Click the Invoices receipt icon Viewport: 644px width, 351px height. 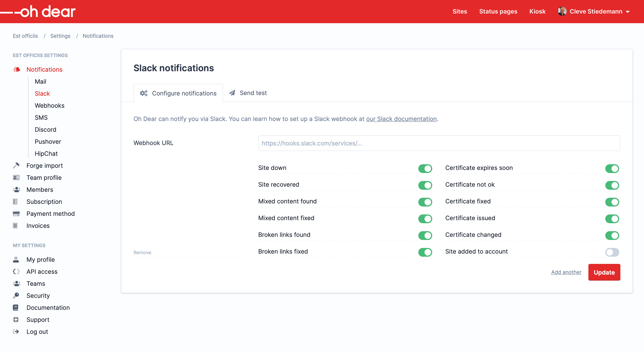coord(15,225)
